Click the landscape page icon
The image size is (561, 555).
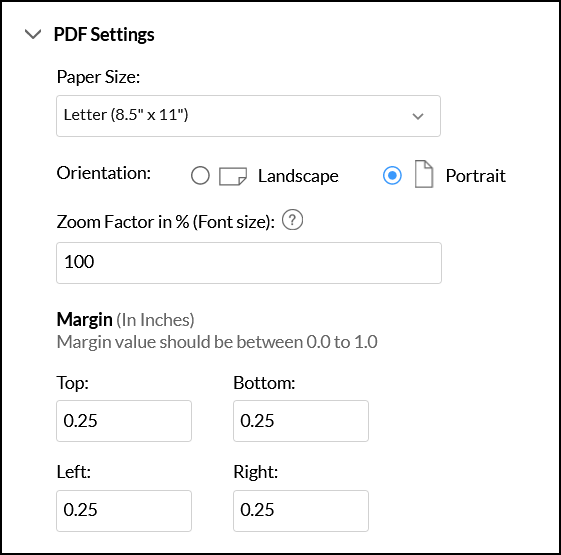[233, 176]
